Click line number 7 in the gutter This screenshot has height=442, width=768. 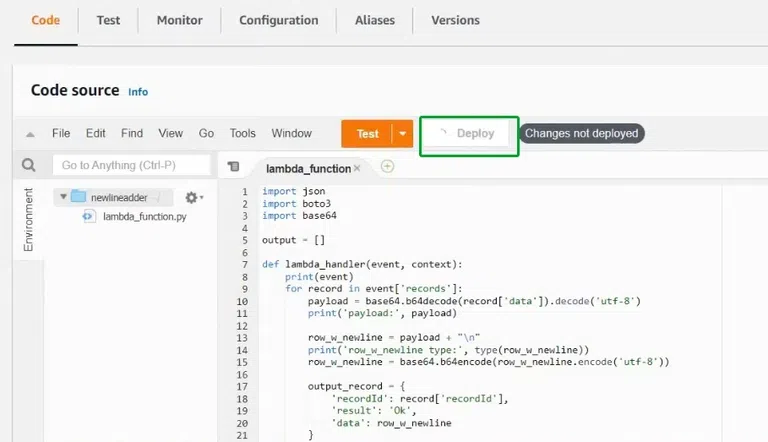244,265
